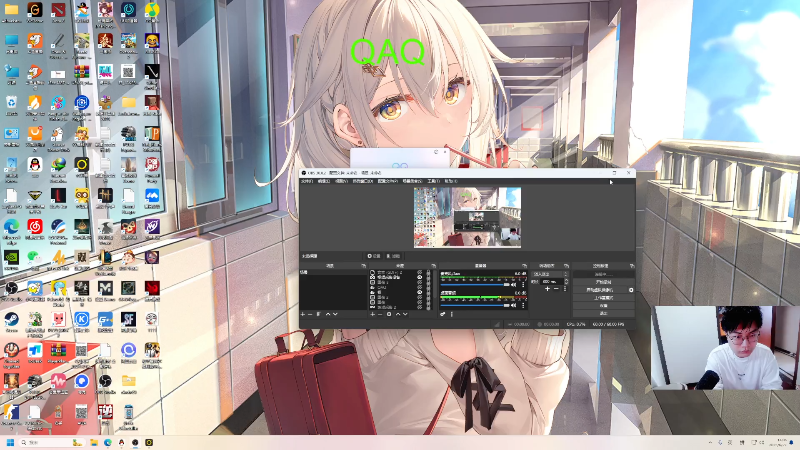The width and height of the screenshot is (800, 450).
Task: Toggle visibility eye of first source row
Action: pyautogui.click(x=419, y=272)
